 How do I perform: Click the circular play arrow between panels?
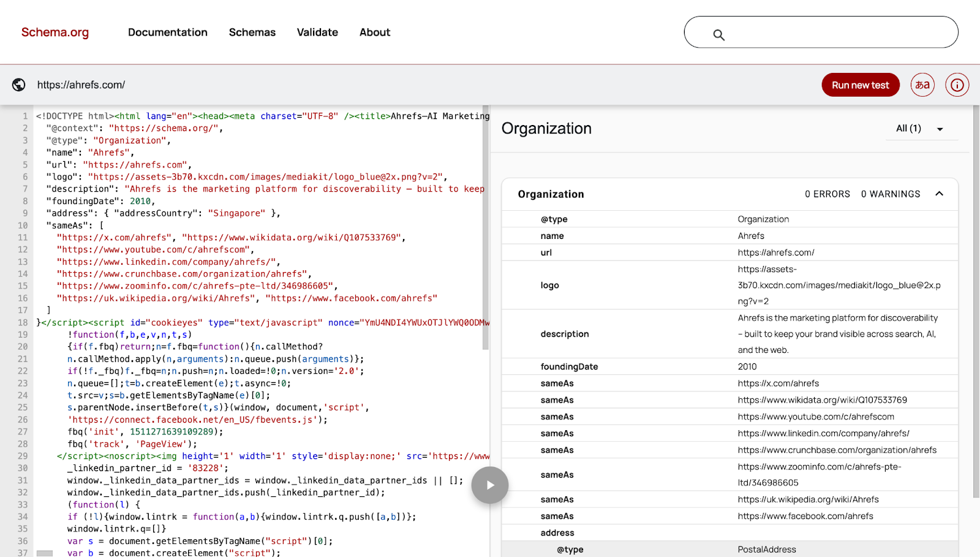489,485
